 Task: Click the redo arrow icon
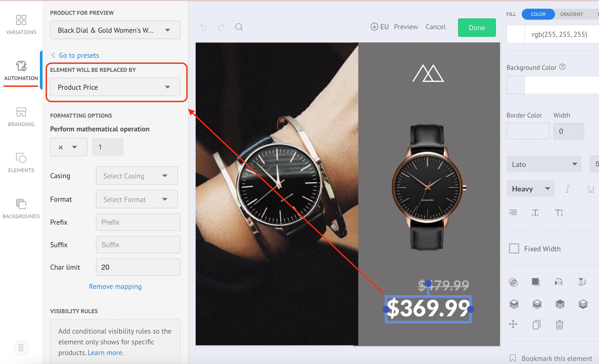[x=221, y=27]
